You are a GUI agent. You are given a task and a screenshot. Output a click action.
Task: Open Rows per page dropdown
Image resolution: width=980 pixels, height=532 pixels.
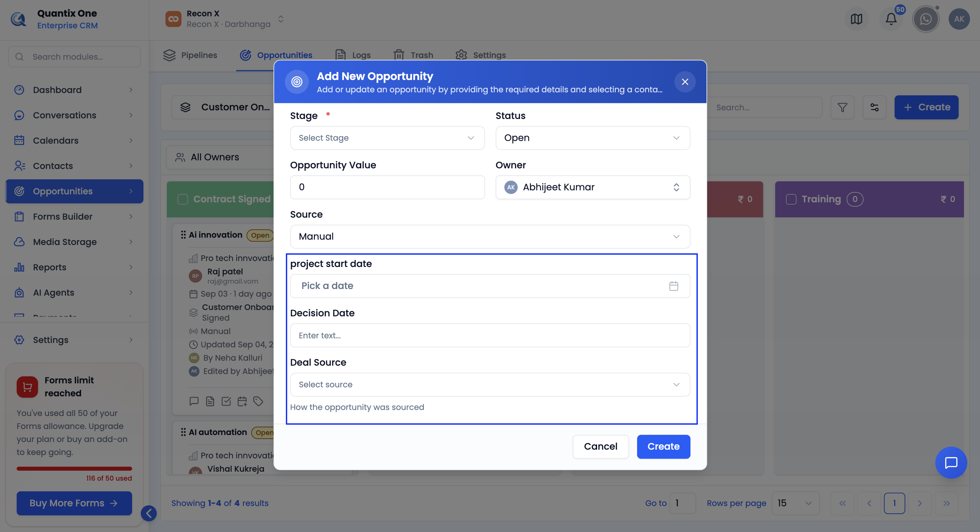tap(795, 503)
